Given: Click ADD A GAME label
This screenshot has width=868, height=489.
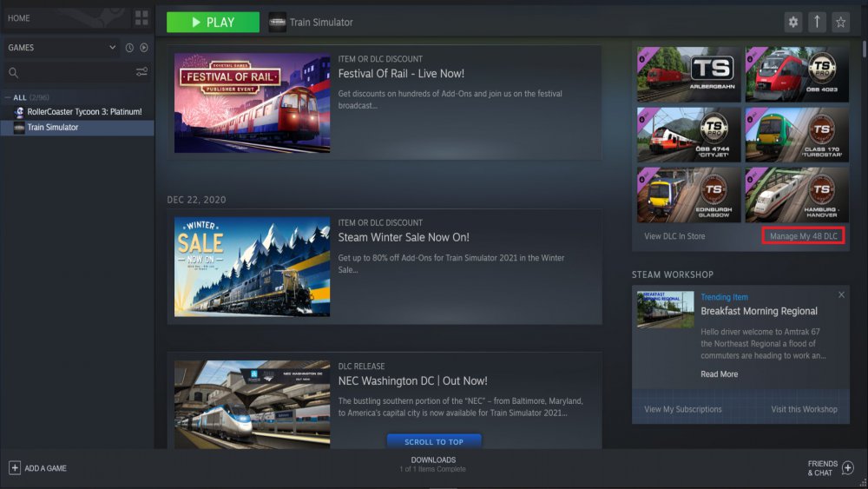Looking at the screenshot, I should pos(45,468).
